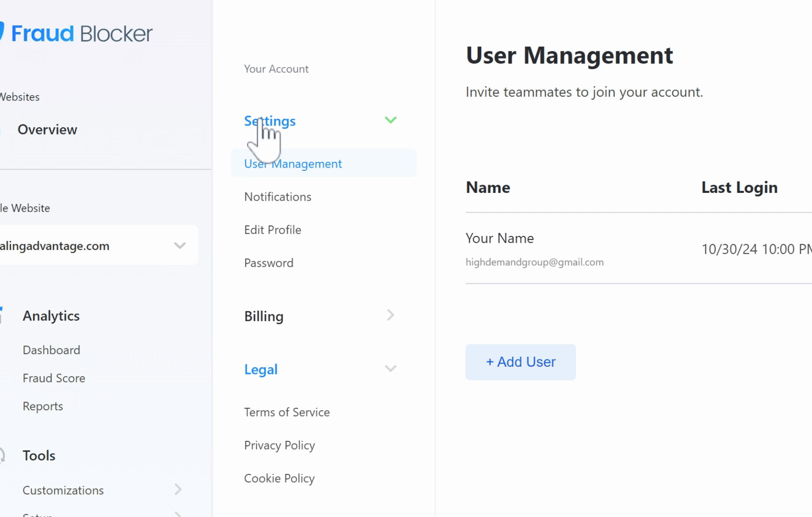Screen dimensions: 812x517
Task: Go to the Overview page
Action: (x=47, y=130)
